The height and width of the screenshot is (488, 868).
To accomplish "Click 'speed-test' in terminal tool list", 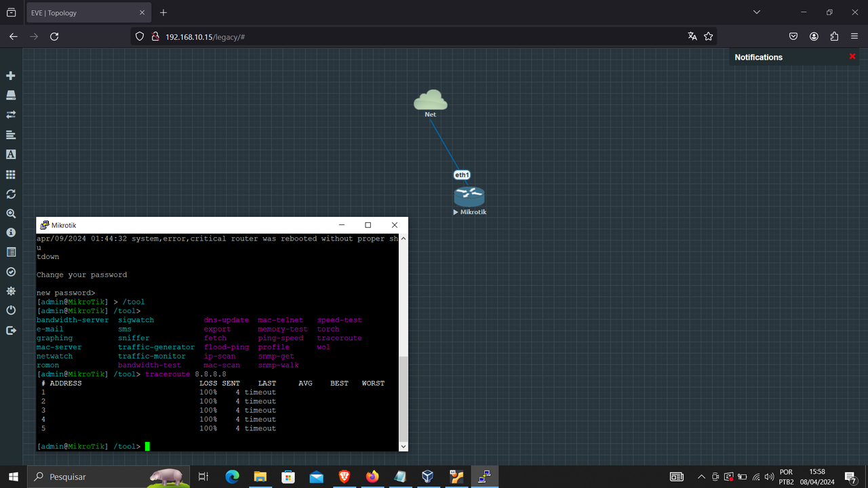I will 340,320.
